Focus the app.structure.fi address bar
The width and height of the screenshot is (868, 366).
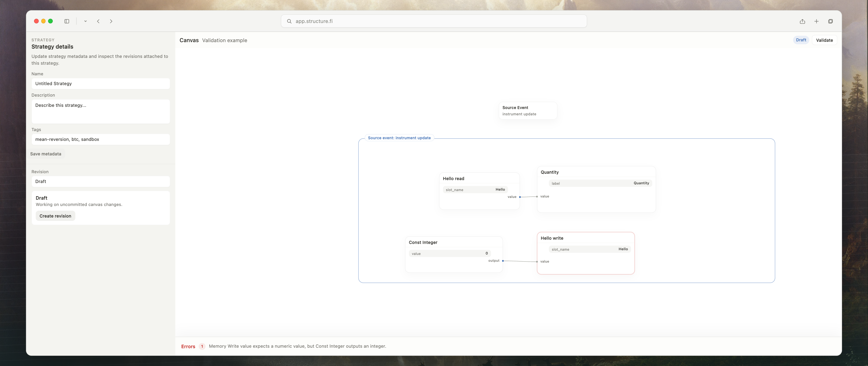[x=434, y=21]
